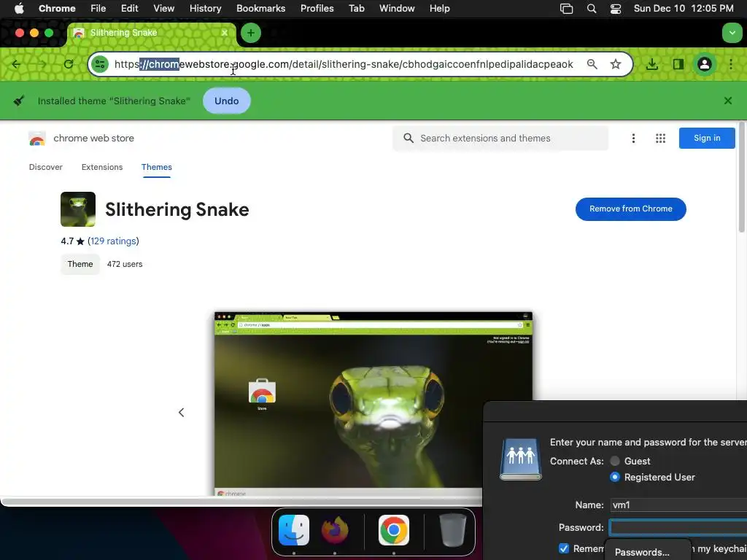Open Spotlight search in menu bar
747x560 pixels.
click(x=591, y=9)
